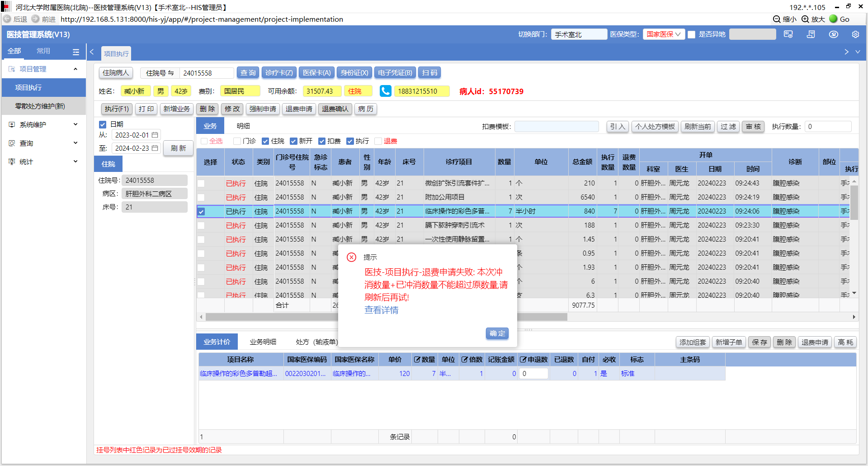Click 确定 in the error dialog
Viewport: 868px width, 466px height.
[x=497, y=333]
